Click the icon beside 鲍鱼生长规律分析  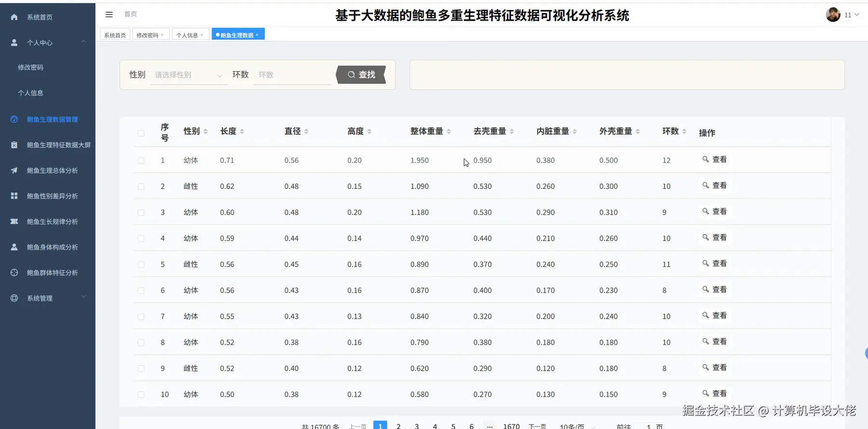pos(14,221)
